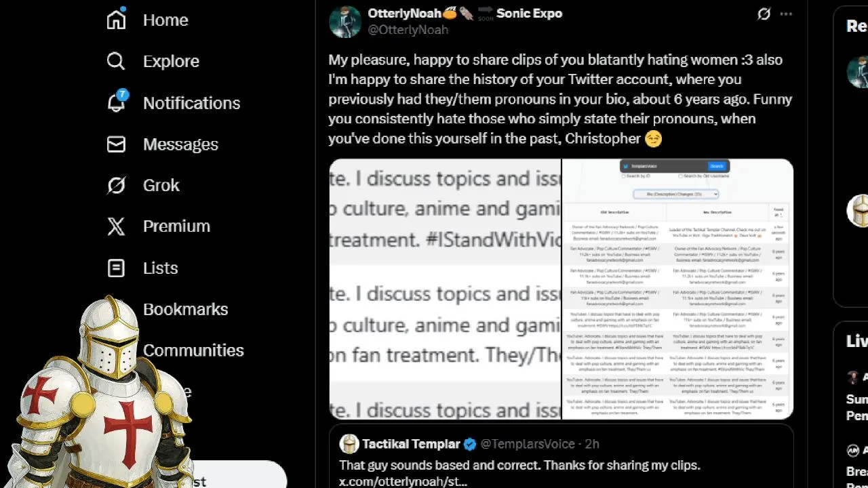The height and width of the screenshot is (488, 868).
Task: Click Tactikal Templar's verified badge
Action: point(470,444)
